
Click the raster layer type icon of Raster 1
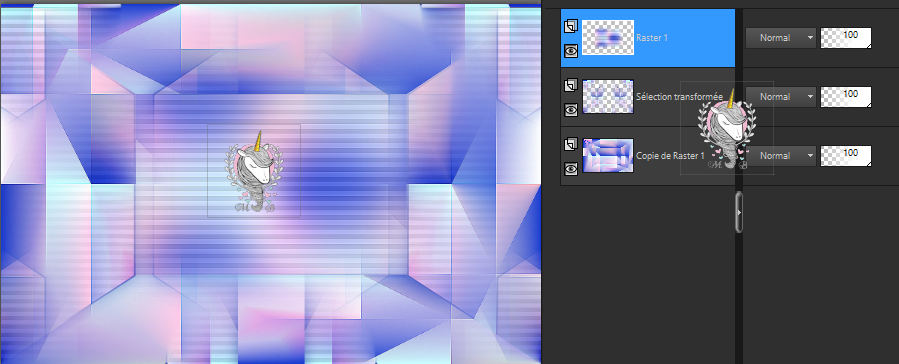[x=570, y=26]
